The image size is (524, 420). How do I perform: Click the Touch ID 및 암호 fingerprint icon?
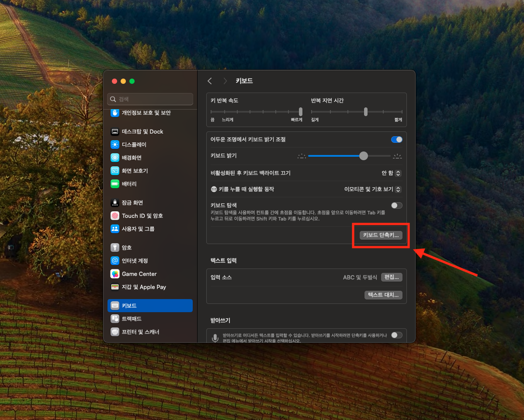[115, 216]
